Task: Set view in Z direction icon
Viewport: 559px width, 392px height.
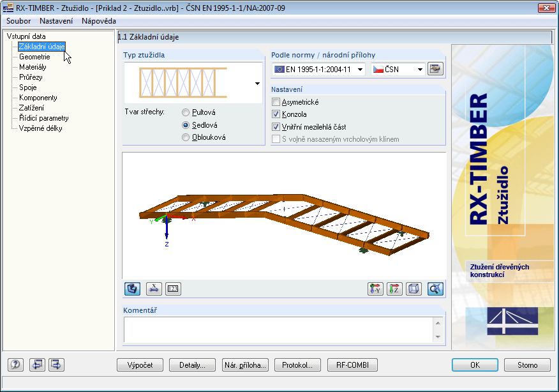Action: [394, 289]
